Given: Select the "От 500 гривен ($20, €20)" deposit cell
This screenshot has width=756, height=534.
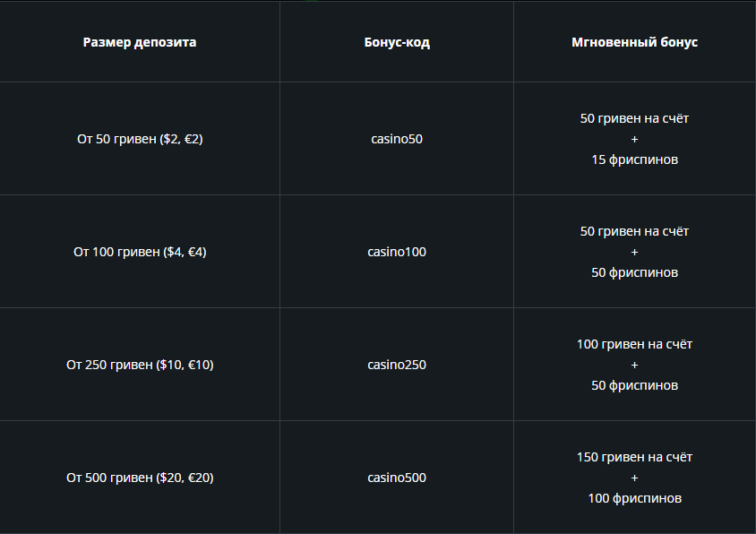Looking at the screenshot, I should (140, 478).
